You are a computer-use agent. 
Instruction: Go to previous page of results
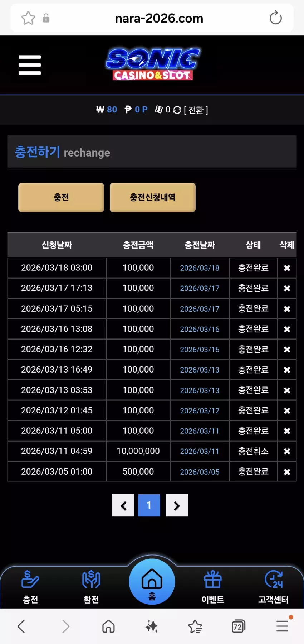123,505
